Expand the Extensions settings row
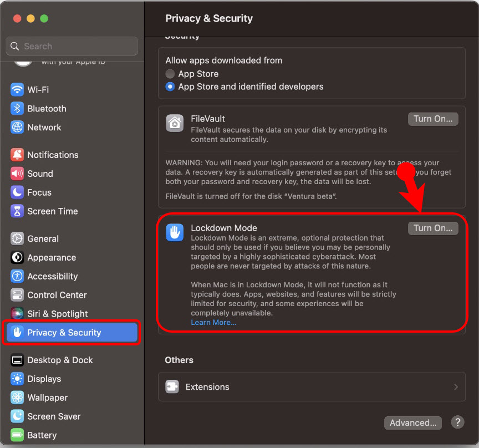The height and width of the screenshot is (448, 479). [x=312, y=387]
